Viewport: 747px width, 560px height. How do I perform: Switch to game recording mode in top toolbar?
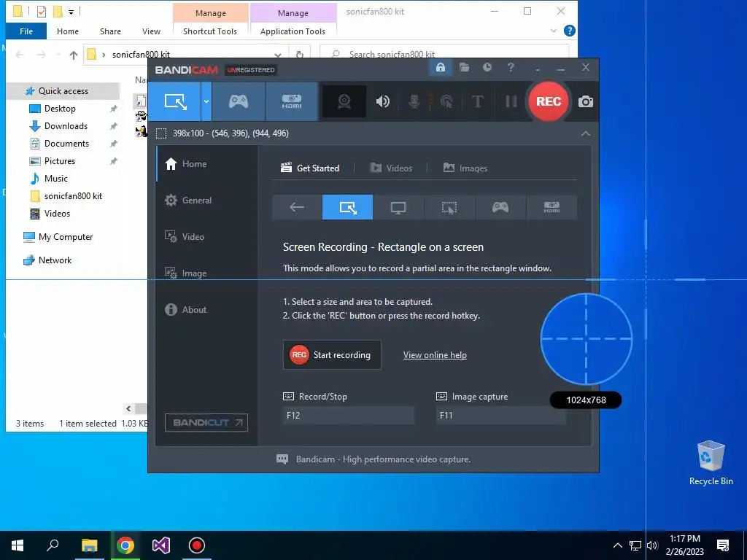click(x=239, y=101)
